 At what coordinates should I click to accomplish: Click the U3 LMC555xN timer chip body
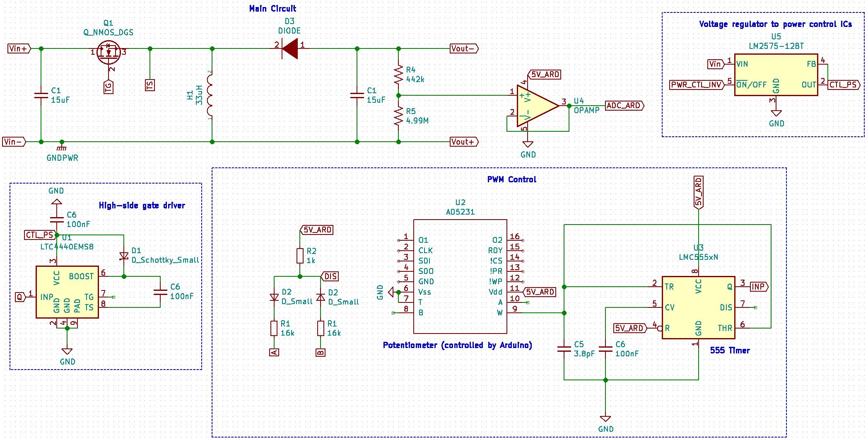698,307
